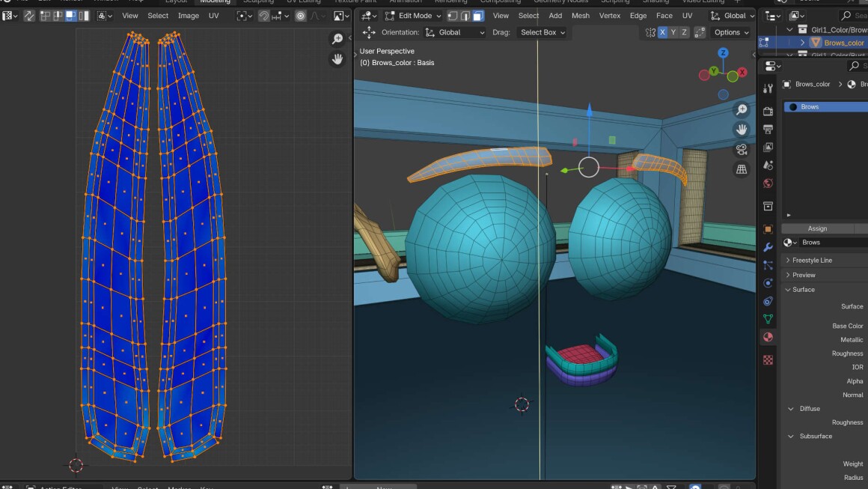Viewport: 868px width, 489px height.
Task: Open the Orientation Global dropdown in tool settings
Action: tap(455, 33)
